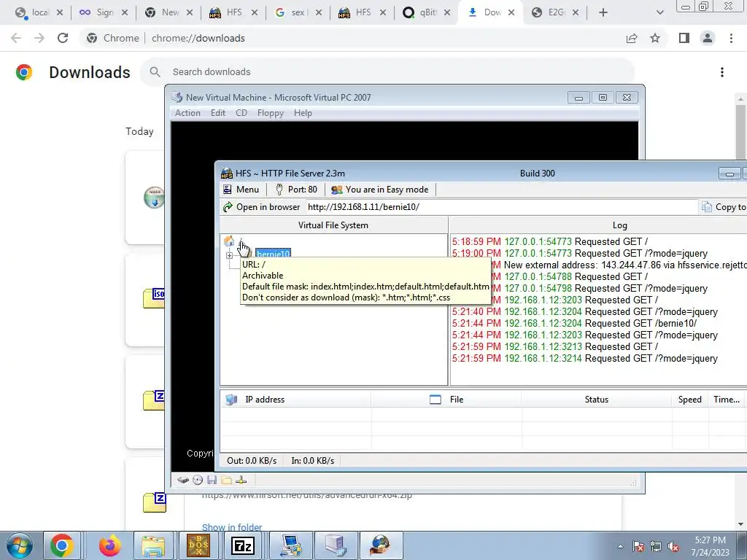Screen dimensions: 747x560
Task: Open DOSBox from the taskbar
Action: 198,545
